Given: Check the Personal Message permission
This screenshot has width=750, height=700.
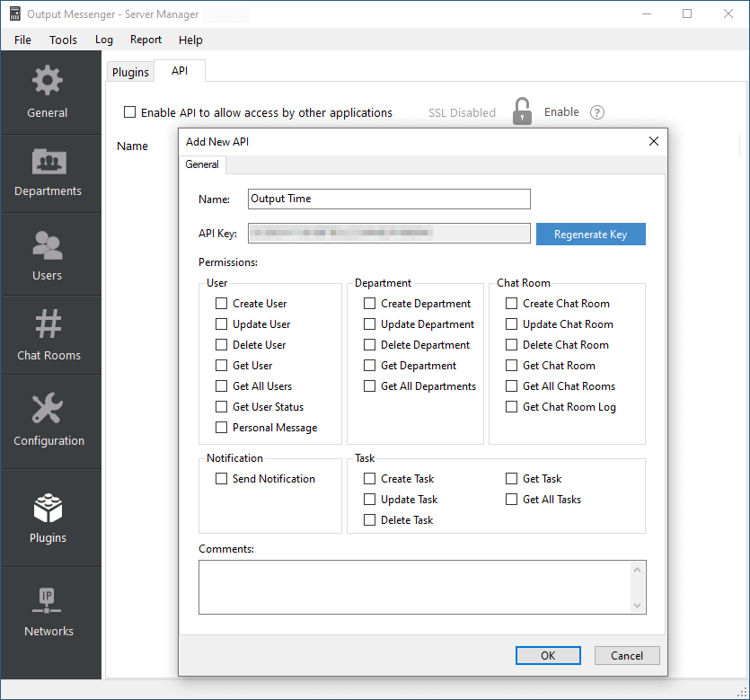Looking at the screenshot, I should [221, 427].
